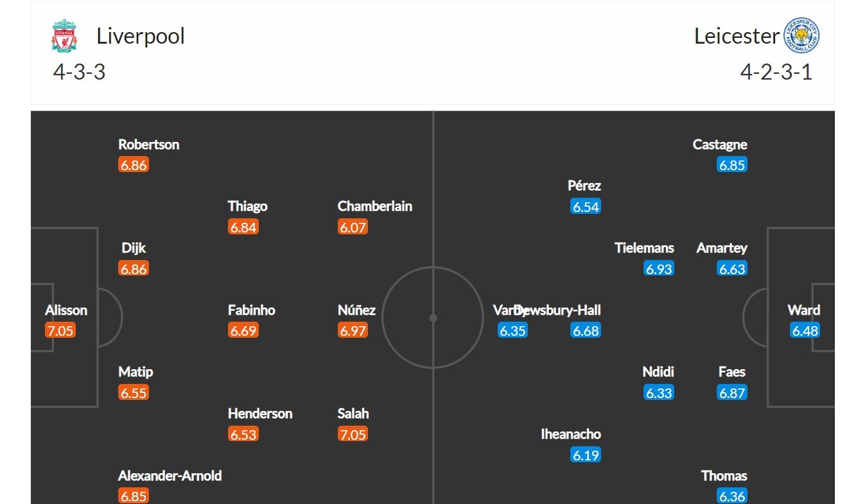
Task: Click Dewsbury-Hall's 6.68 rating badge
Action: tap(586, 331)
